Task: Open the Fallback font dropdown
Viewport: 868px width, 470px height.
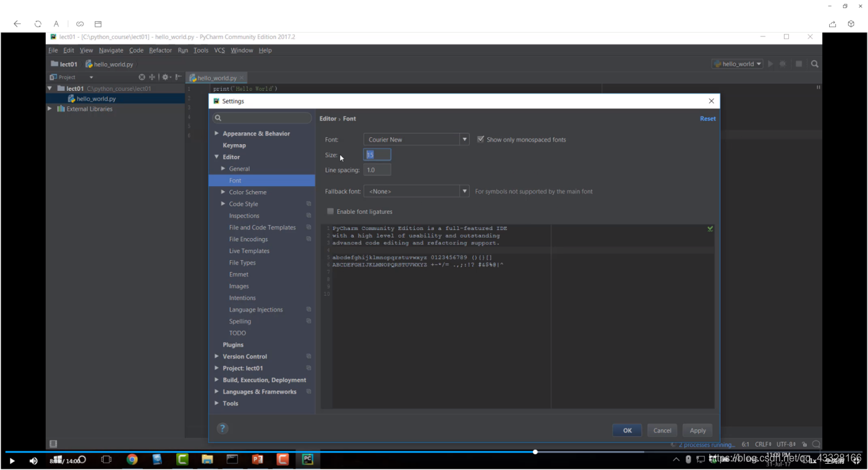Action: [x=416, y=191]
